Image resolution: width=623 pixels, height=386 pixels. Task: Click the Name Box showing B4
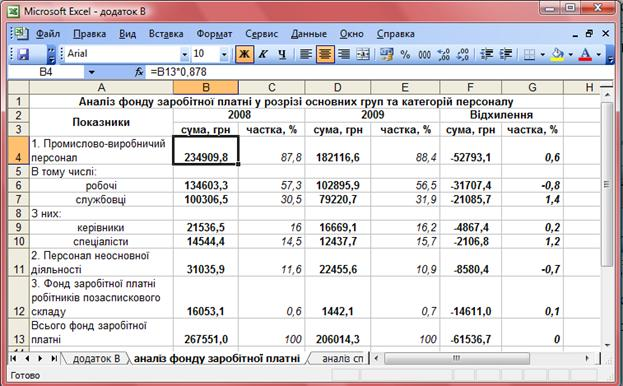coord(46,72)
